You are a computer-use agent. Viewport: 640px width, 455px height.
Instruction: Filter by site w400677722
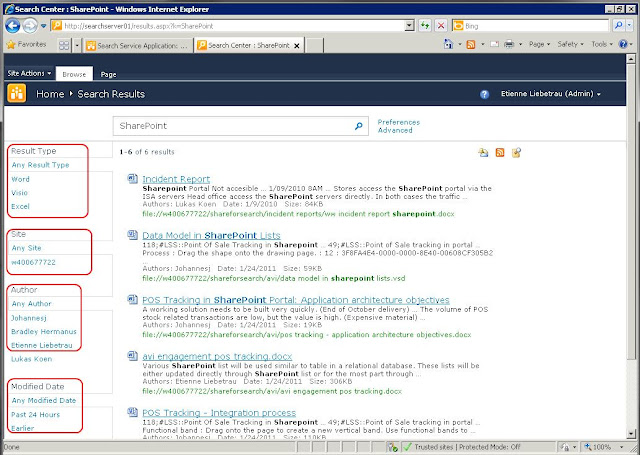coord(33,262)
